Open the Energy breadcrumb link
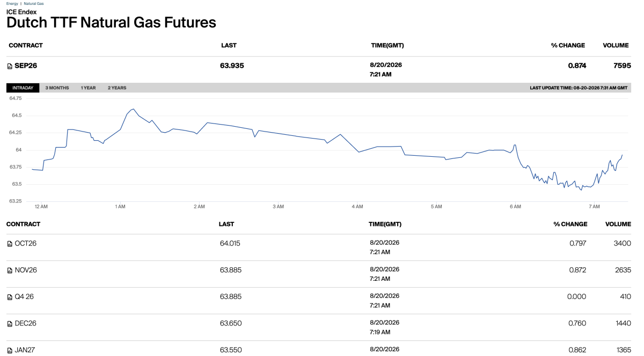 12,3
